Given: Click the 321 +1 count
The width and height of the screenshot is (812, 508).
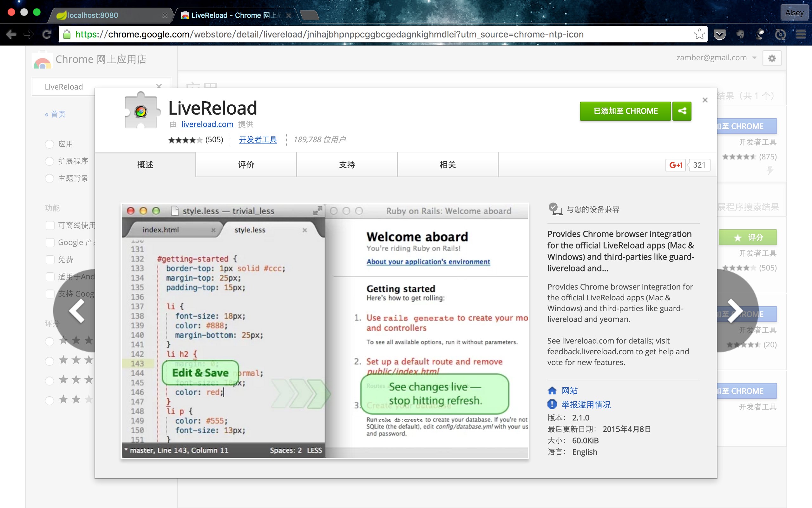Looking at the screenshot, I should click(699, 165).
